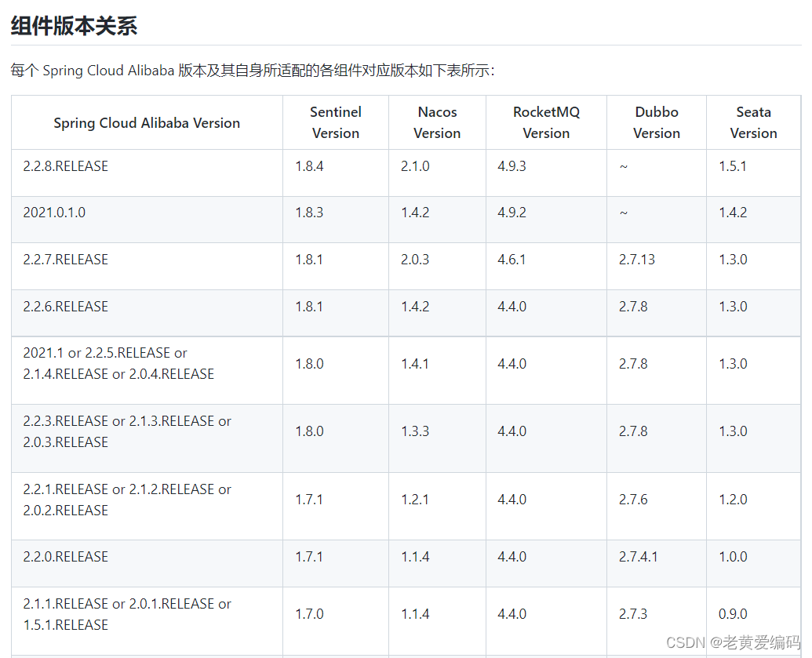Click RocketMQ value 4.9.2
812x658 pixels.
pos(512,213)
